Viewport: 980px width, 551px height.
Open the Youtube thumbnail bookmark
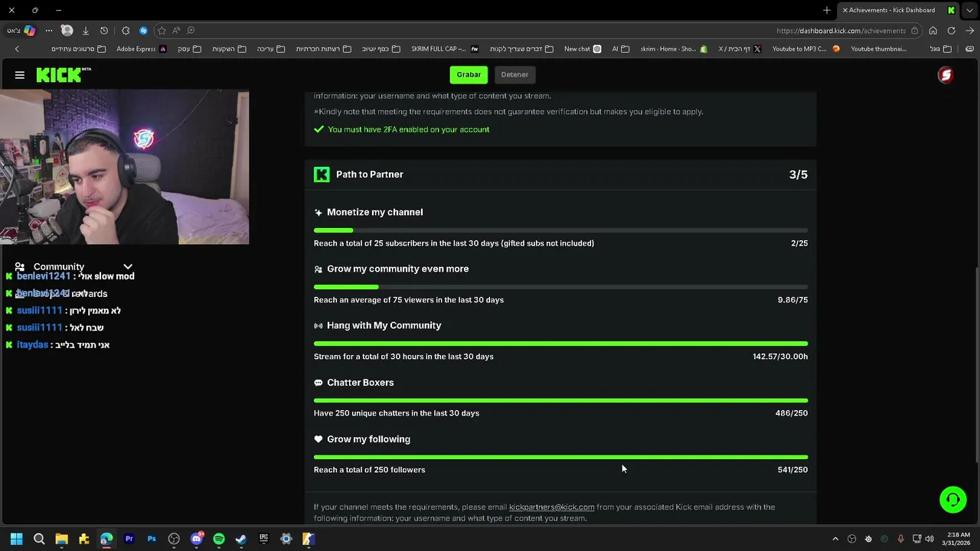[x=879, y=49]
